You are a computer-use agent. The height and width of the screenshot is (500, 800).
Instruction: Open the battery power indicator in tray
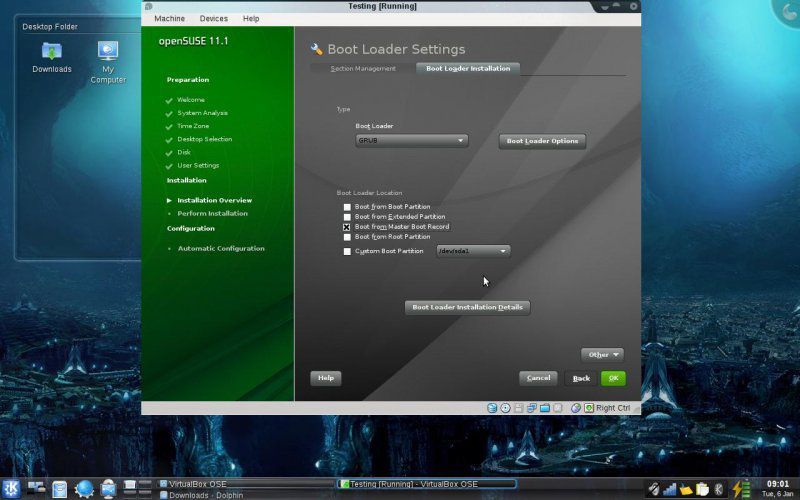click(740, 488)
